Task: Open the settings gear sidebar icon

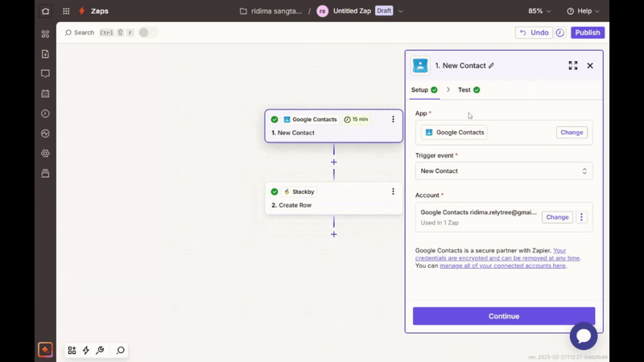Action: (45, 153)
